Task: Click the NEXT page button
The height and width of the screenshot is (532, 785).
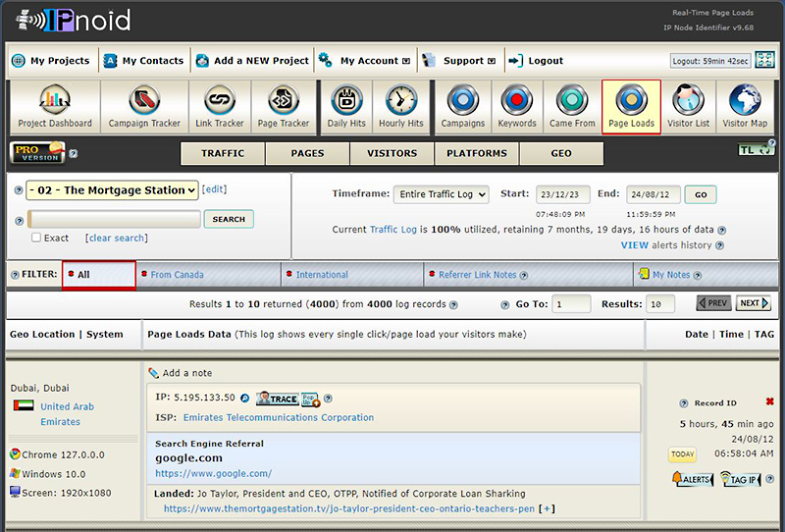Action: point(754,303)
